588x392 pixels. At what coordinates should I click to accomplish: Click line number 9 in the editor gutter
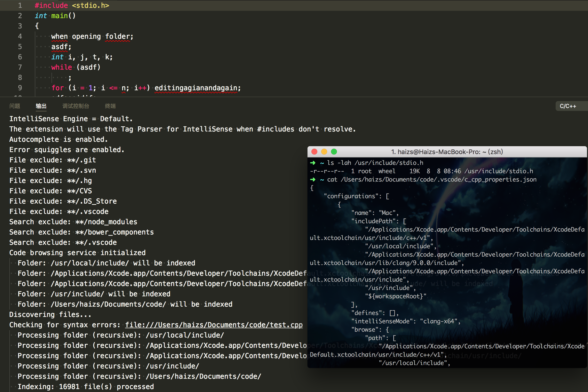[x=20, y=88]
